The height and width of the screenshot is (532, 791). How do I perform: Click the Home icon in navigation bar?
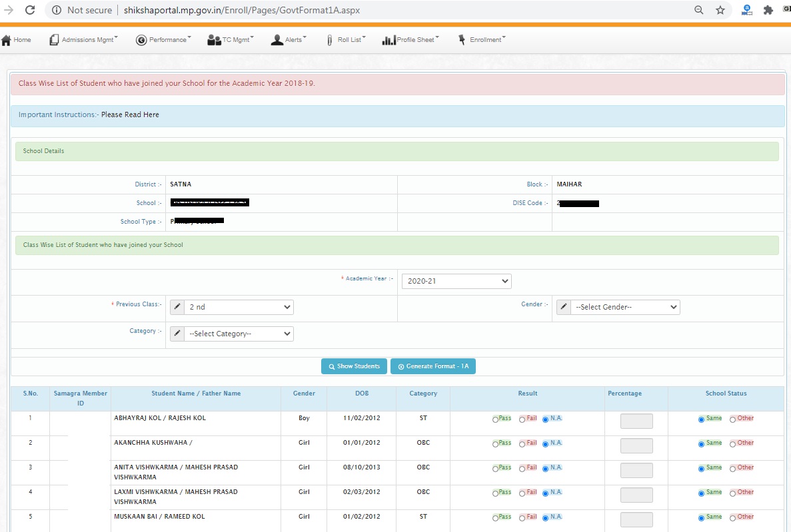tap(7, 40)
